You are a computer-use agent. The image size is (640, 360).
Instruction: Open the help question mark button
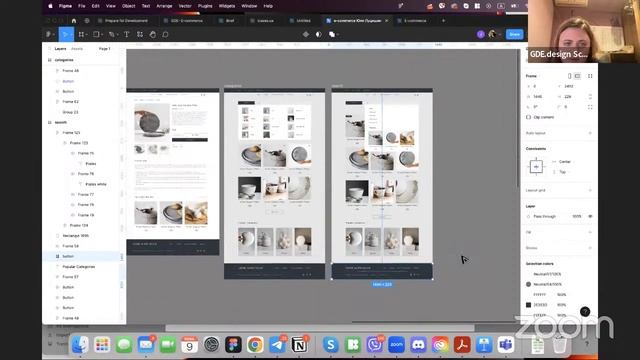(585, 312)
